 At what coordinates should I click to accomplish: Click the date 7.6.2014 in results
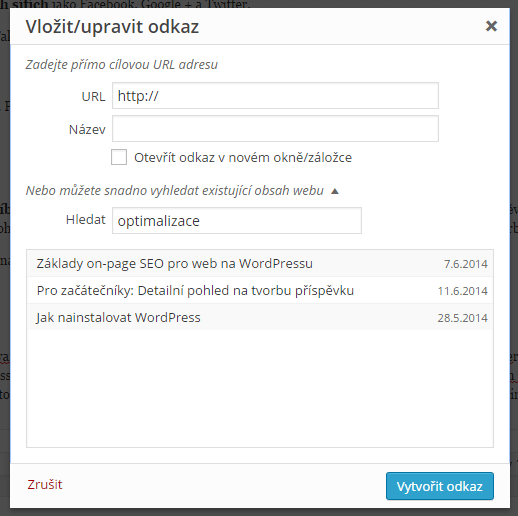[x=466, y=264]
